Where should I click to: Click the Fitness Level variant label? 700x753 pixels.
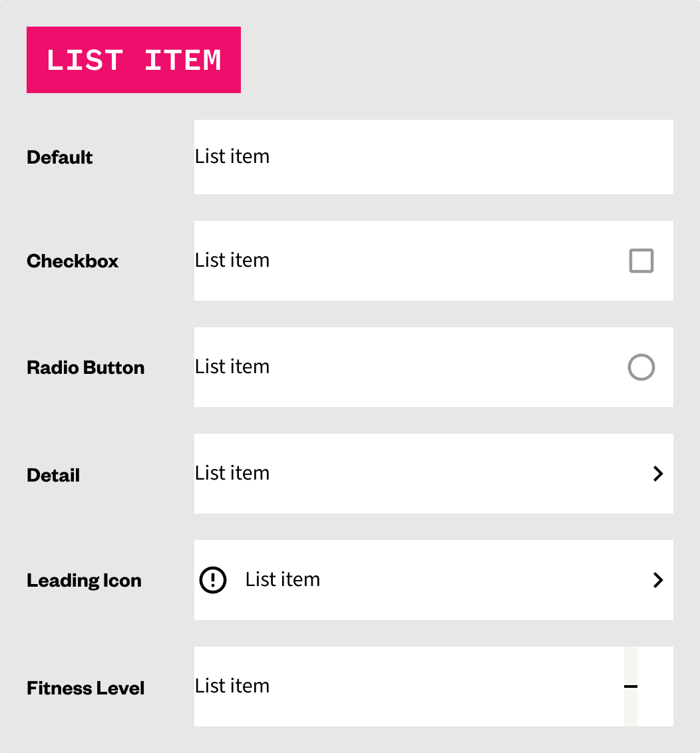[x=86, y=688]
